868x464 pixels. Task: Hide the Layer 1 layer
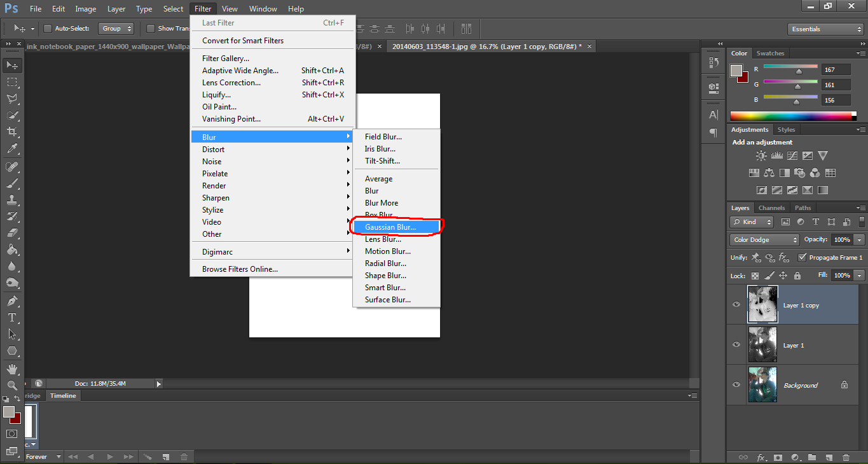pyautogui.click(x=736, y=344)
